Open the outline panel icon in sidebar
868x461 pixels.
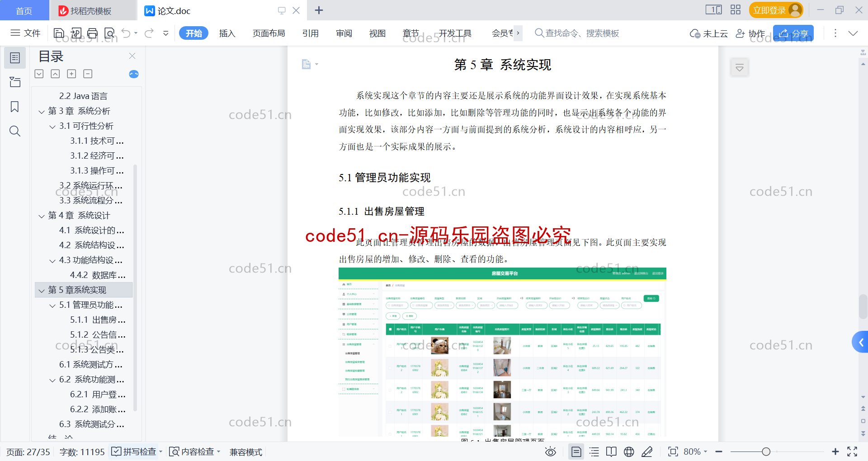pyautogui.click(x=15, y=58)
